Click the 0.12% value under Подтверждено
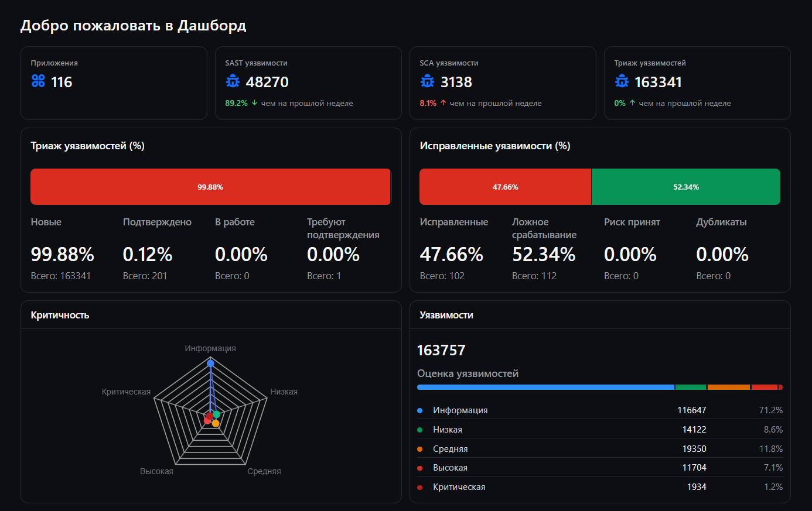The width and height of the screenshot is (812, 511). click(x=148, y=254)
